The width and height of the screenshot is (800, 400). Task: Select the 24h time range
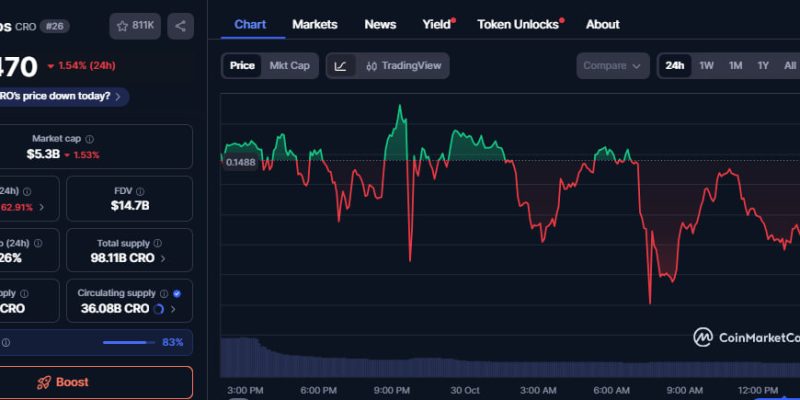tap(675, 66)
